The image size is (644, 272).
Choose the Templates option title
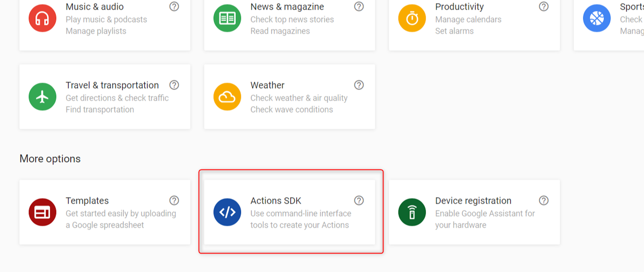87,201
